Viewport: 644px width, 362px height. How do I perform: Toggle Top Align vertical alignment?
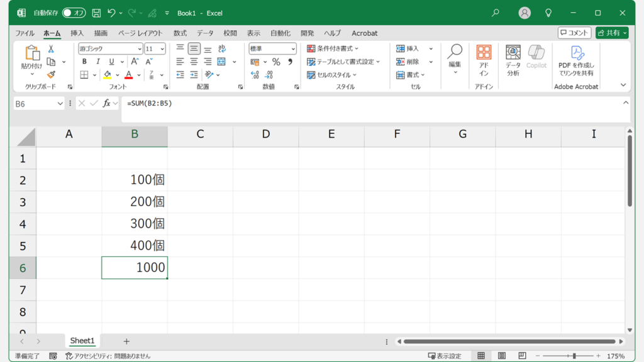[x=180, y=48]
